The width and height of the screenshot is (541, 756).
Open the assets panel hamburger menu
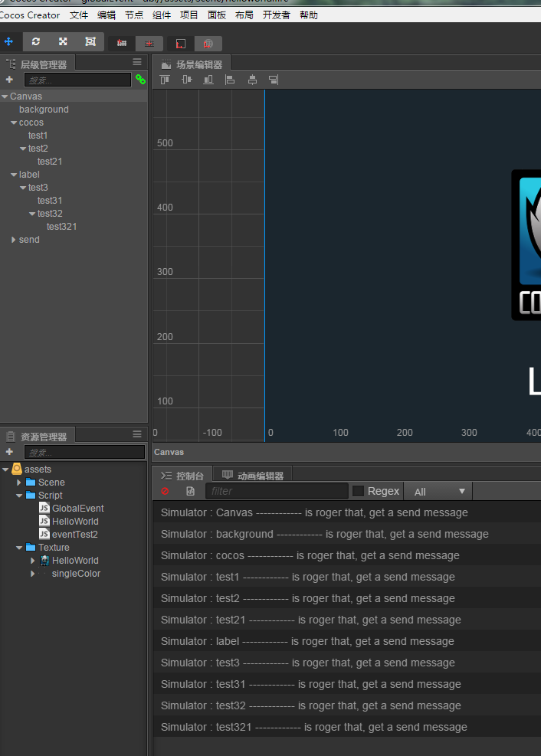click(x=137, y=434)
